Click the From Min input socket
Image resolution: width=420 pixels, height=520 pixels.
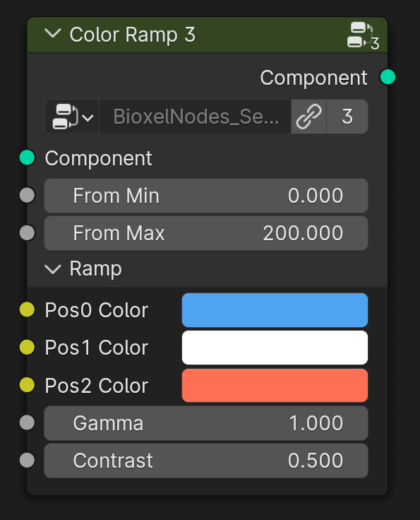(27, 195)
